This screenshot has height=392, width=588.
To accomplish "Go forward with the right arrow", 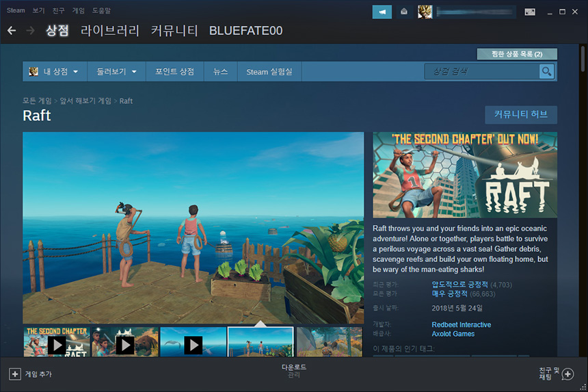I will [x=30, y=30].
